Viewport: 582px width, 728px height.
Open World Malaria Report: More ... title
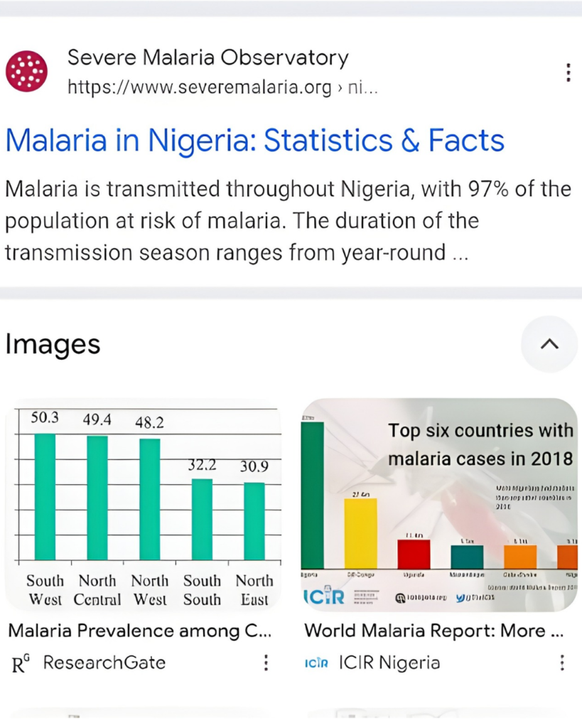pyautogui.click(x=433, y=631)
